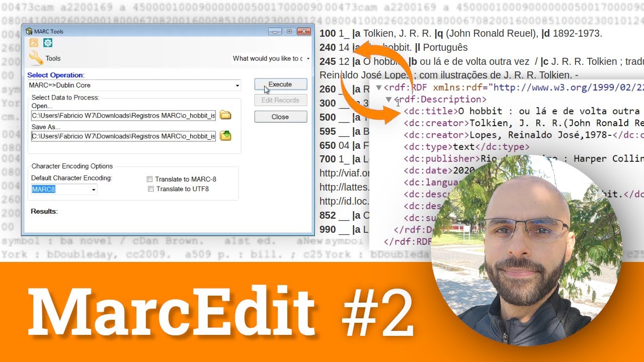Viewport: 644px width, 362px height.
Task: Collapse the rdf:RDF node in the XML view
Action: click(x=378, y=87)
